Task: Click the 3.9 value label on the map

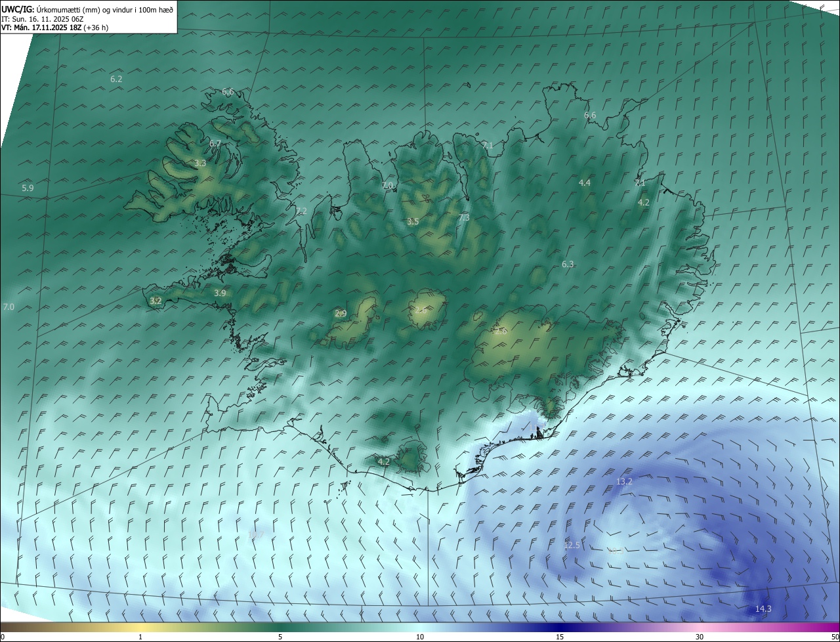Action: [x=220, y=293]
